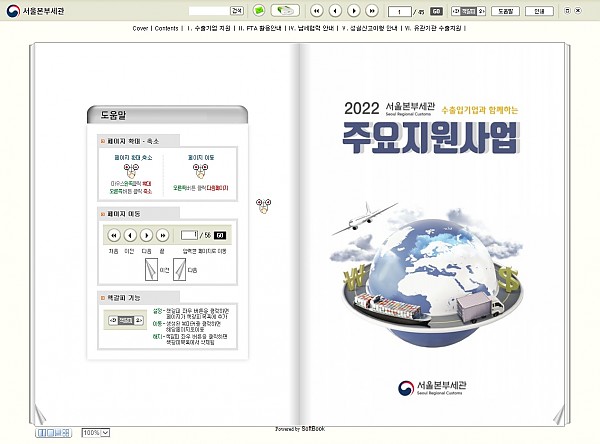This screenshot has height=444, width=600.
Task: Open the 100% zoom dropdown
Action: tap(96, 433)
